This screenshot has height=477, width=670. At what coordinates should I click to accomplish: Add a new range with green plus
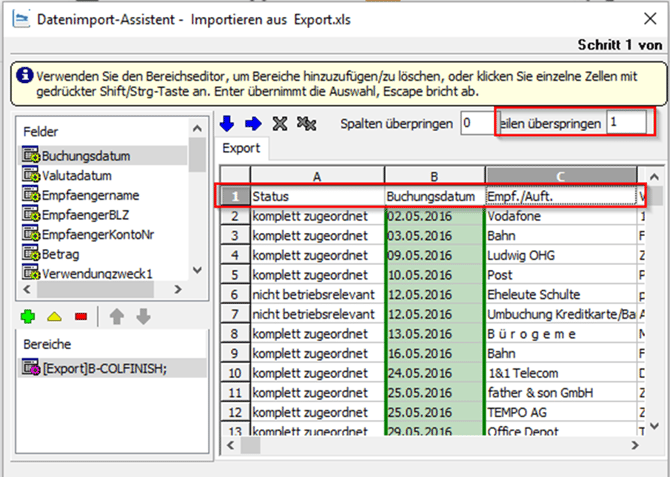pos(27,317)
